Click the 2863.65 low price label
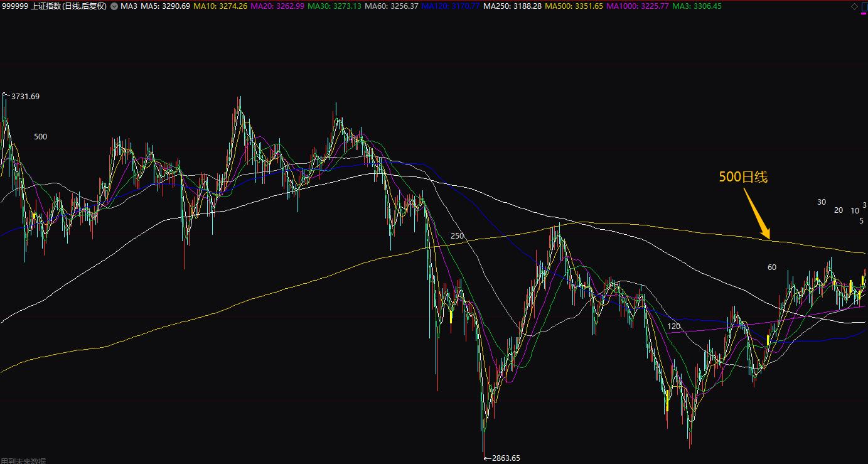Screen dimensions: 868x464 (x=506, y=458)
